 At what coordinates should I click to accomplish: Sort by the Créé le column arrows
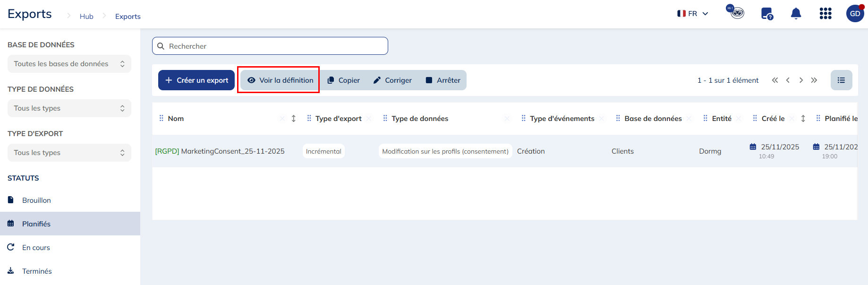click(x=803, y=119)
